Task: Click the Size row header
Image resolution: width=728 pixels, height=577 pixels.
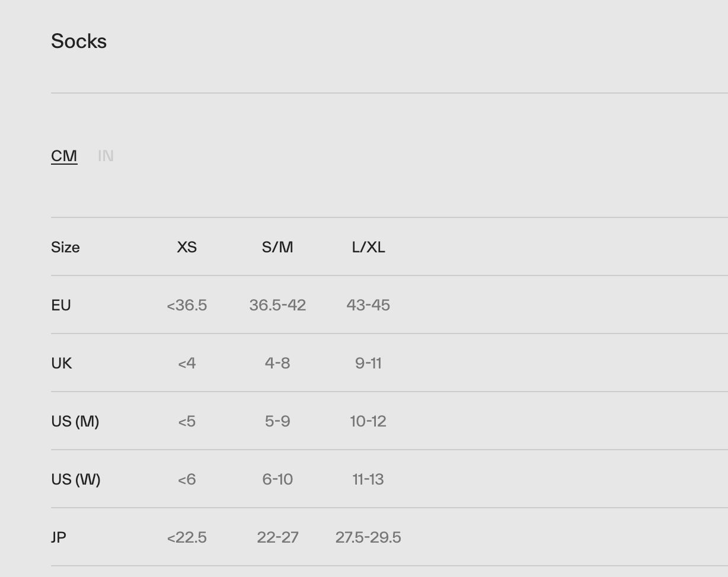Action: 65,247
